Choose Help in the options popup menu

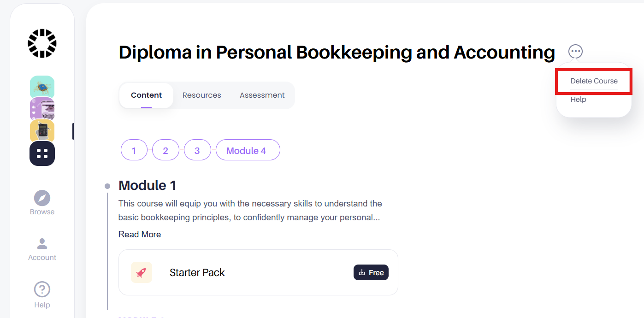(x=578, y=100)
